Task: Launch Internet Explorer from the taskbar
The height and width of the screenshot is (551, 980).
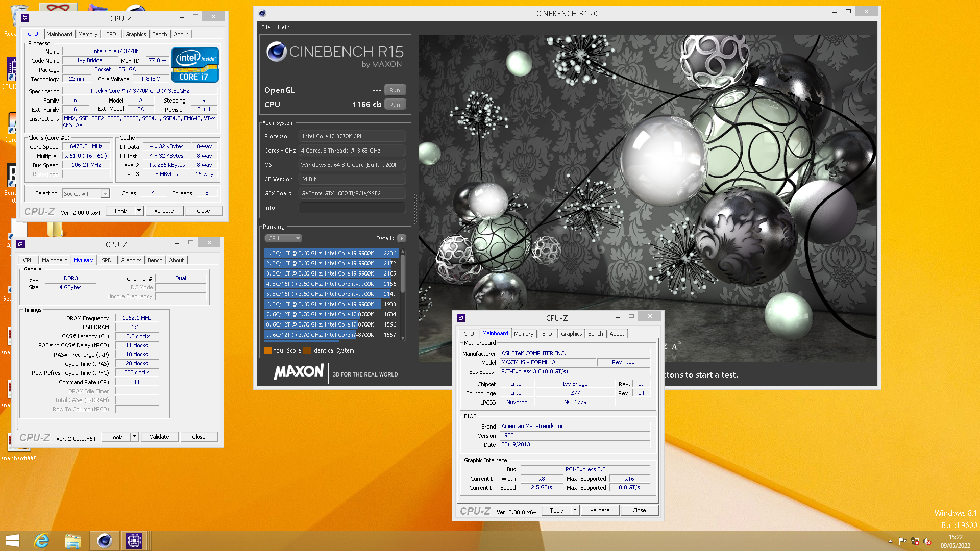Action: tap(41, 541)
